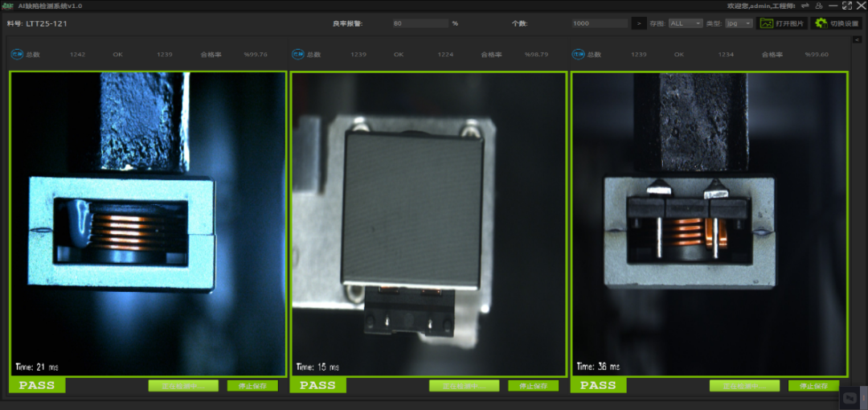Screen dimensions: 868x410
Task: Click the first panel's pass rate %99.76
Action: pyautogui.click(x=256, y=55)
